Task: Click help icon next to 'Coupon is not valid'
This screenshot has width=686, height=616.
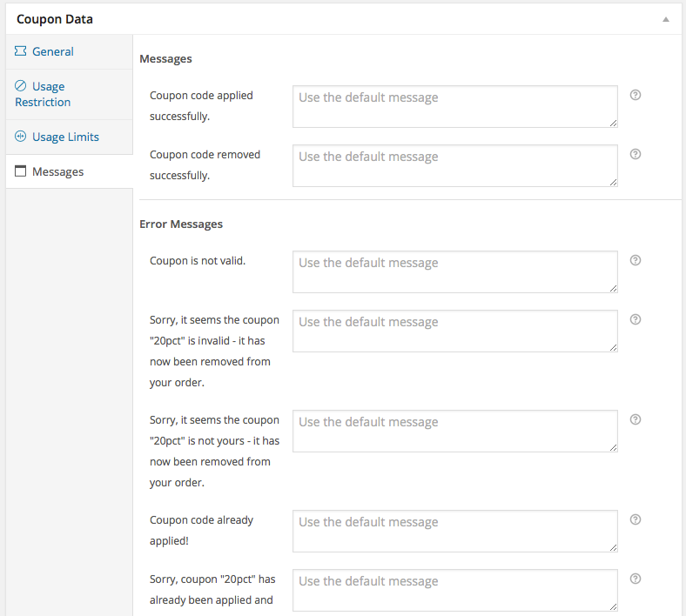Action: (x=636, y=260)
